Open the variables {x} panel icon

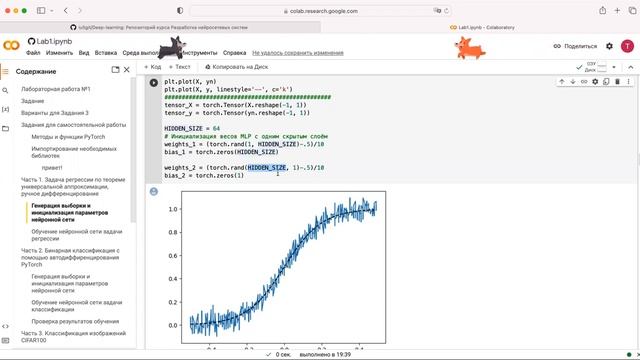pyautogui.click(x=5, y=109)
